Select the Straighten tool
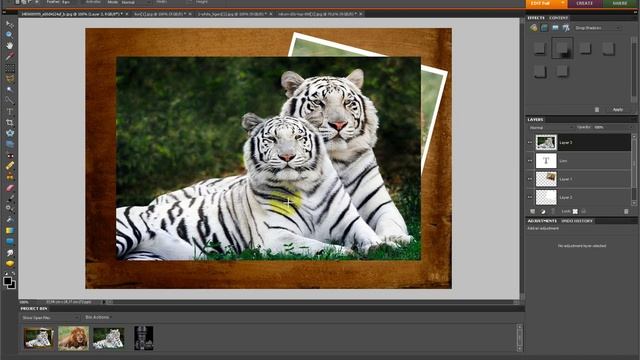 [x=9, y=144]
